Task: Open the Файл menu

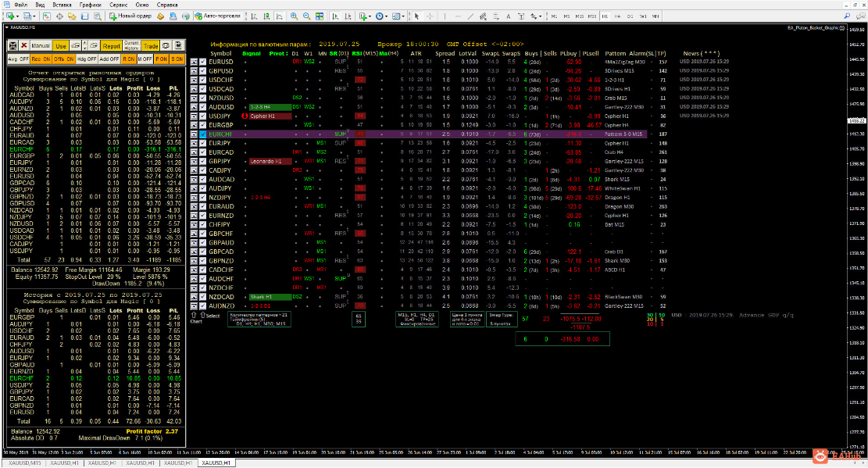Action: tap(20, 5)
